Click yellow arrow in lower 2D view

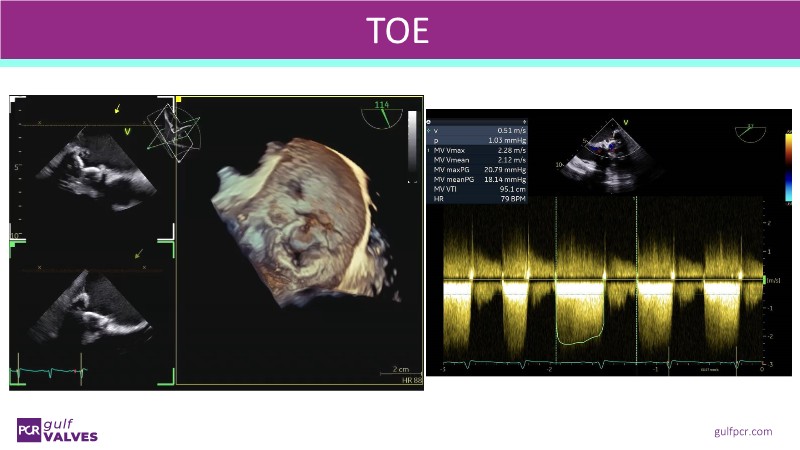pos(139,253)
